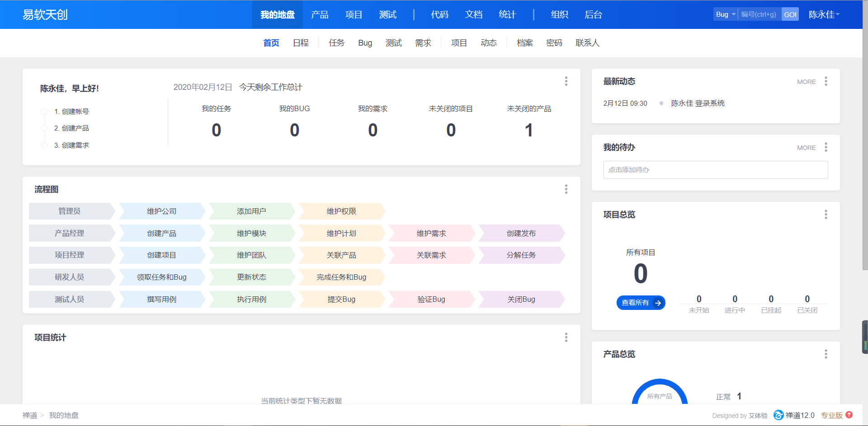Viewport: 868px width, 426px height.
Task: Open the 后台 admin menu
Action: click(593, 14)
